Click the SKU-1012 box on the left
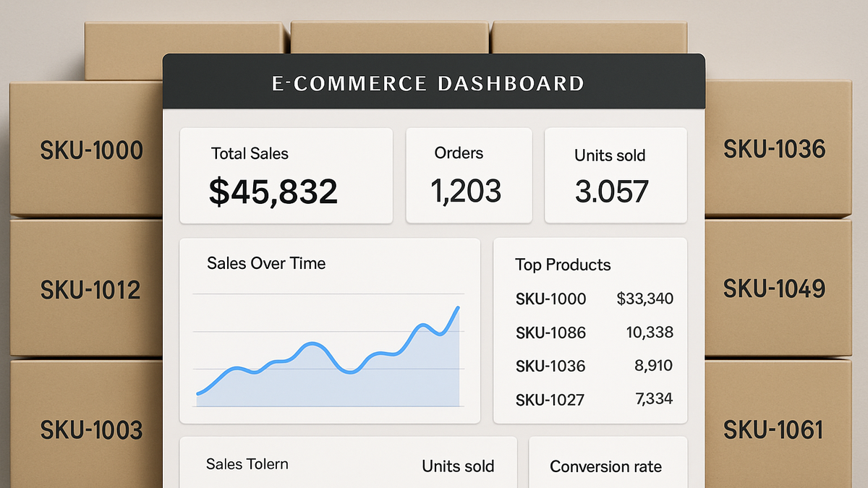Image resolution: width=868 pixels, height=488 pixels. (87, 288)
